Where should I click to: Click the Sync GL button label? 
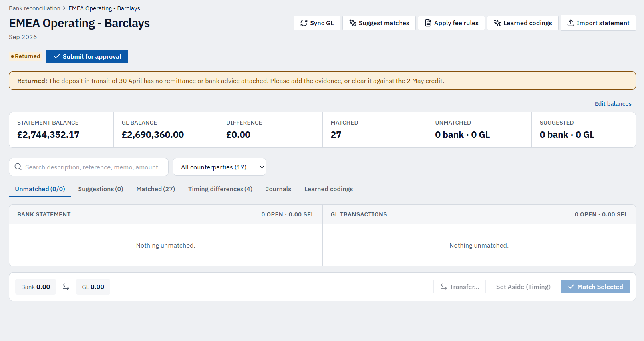point(322,23)
